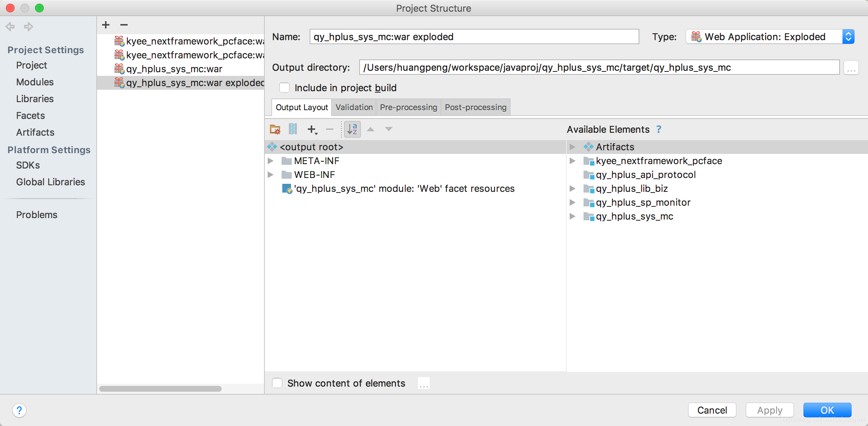868x426 pixels.
Task: Move the selected element up
Action: click(x=371, y=129)
